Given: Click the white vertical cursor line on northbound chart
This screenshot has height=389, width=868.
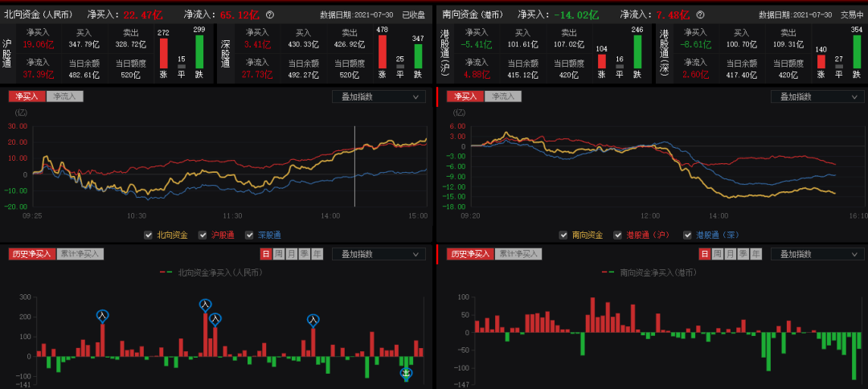Looking at the screenshot, I should (355, 177).
